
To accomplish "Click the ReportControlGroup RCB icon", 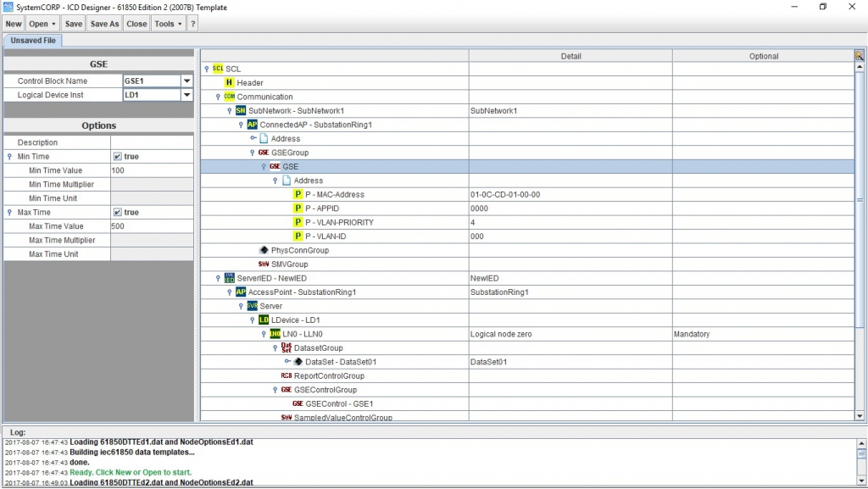I will click(287, 375).
